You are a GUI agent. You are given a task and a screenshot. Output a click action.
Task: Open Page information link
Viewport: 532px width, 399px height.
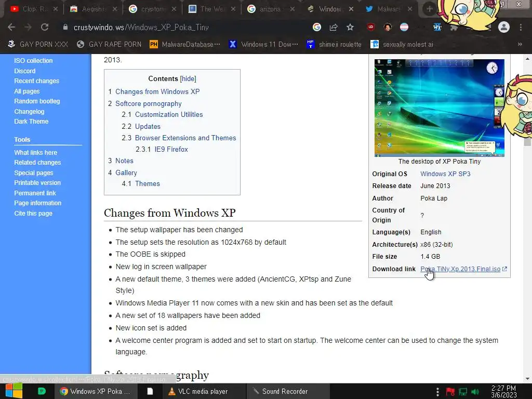(37, 203)
